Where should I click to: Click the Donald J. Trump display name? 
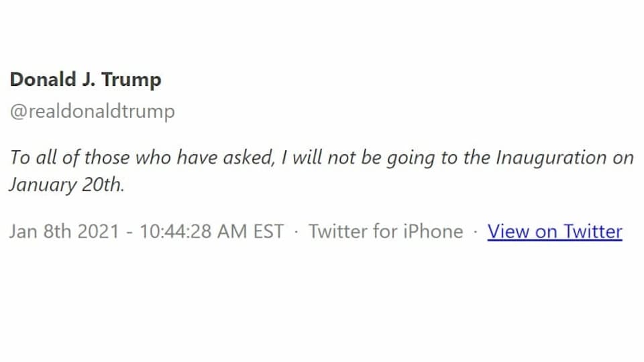85,80
